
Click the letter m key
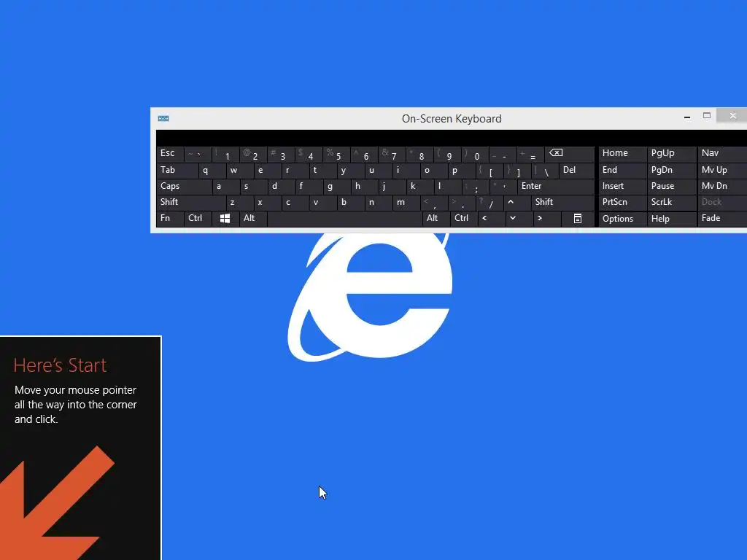406,203
